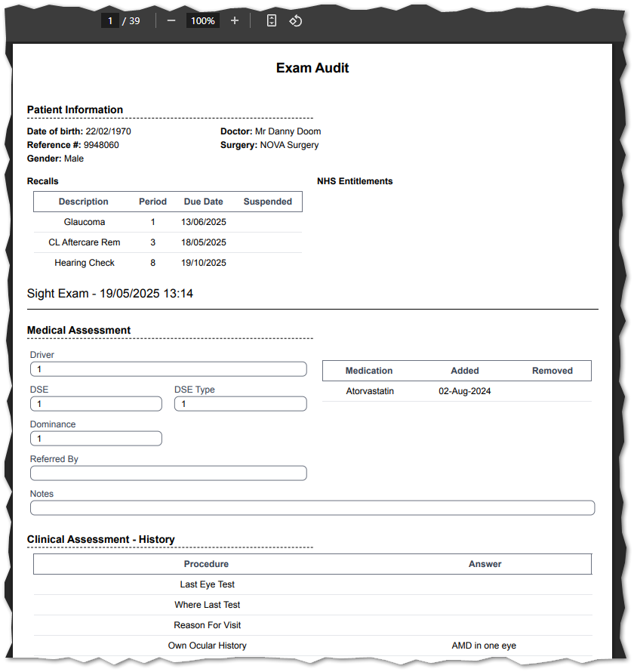
Task: Click the DSE field
Action: click(x=96, y=404)
